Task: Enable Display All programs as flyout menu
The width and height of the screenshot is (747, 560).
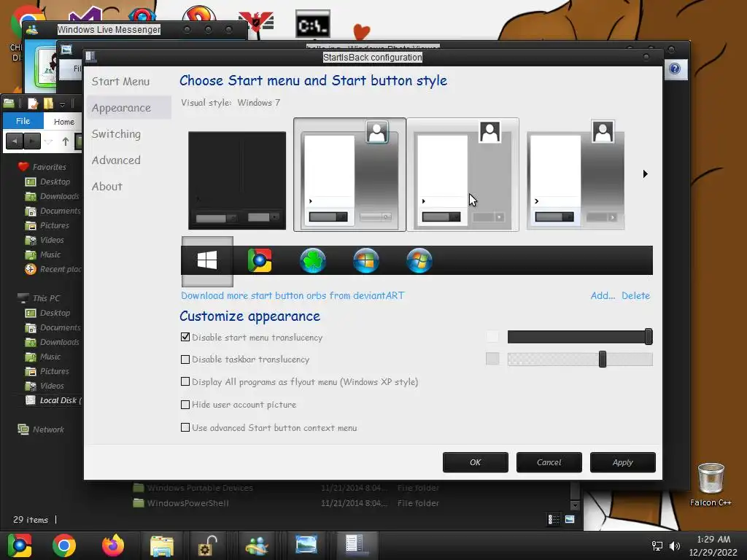Action: click(x=185, y=381)
